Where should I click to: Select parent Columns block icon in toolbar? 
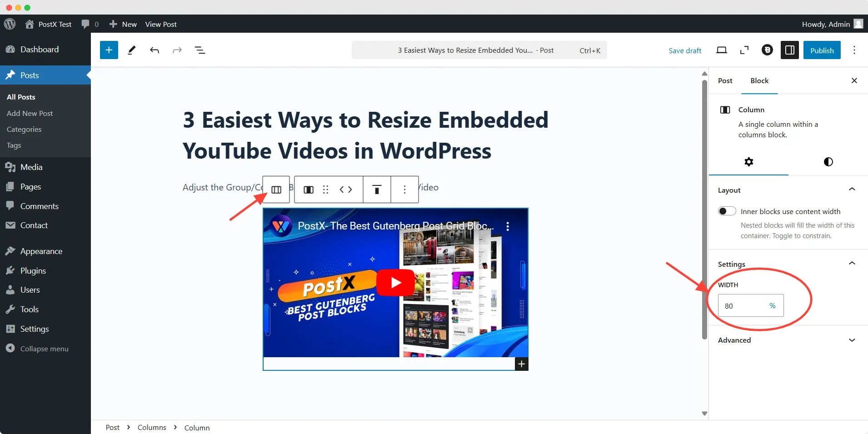[x=276, y=190]
